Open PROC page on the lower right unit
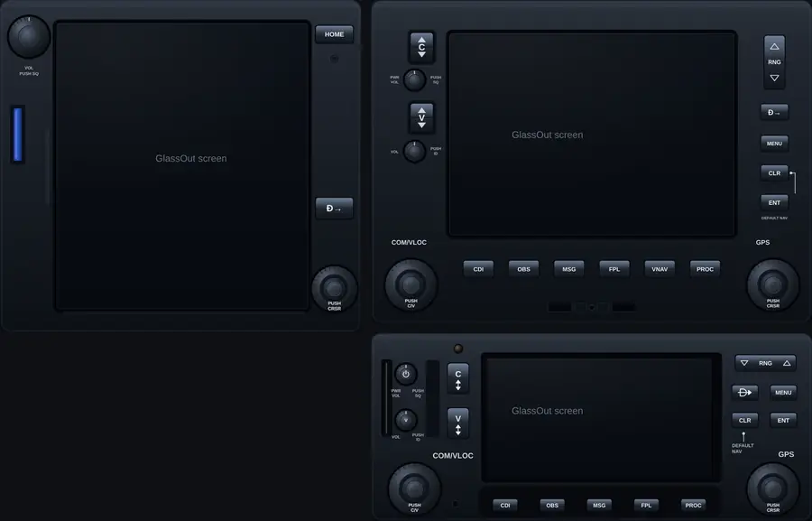Image resolution: width=812 pixels, height=521 pixels. 694,505
